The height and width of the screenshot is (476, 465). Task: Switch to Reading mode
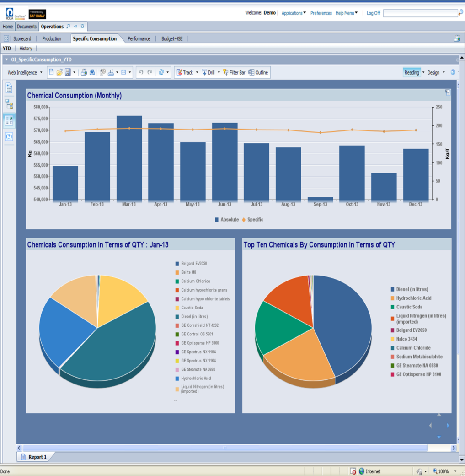coord(412,72)
